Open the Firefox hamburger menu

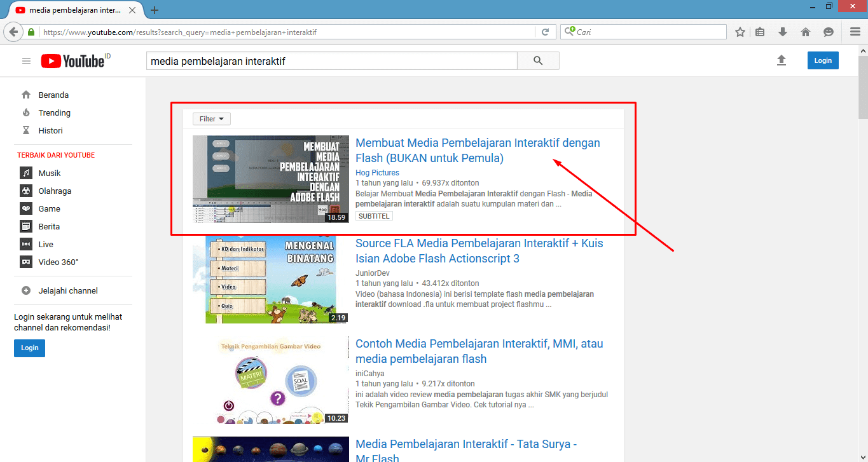tap(855, 32)
